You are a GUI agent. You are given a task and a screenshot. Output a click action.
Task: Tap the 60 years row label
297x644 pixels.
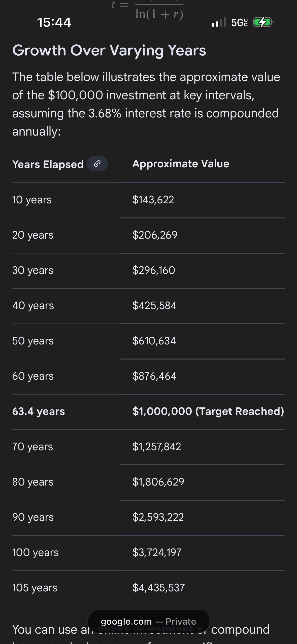[x=33, y=376]
